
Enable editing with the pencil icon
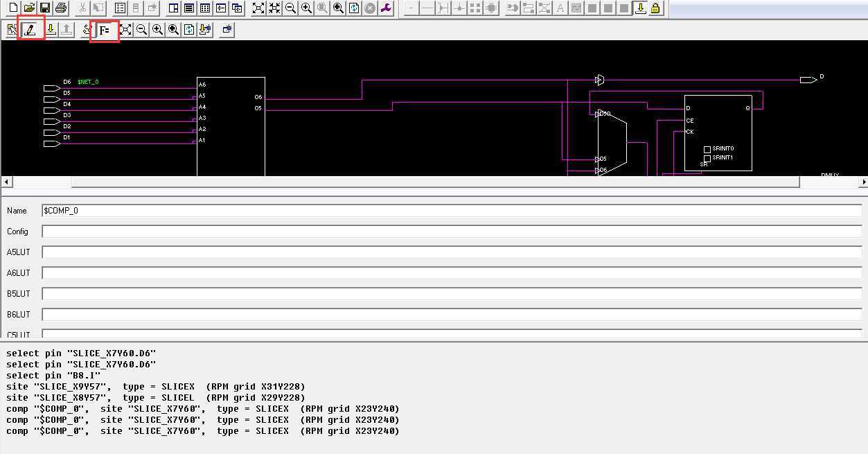tap(30, 30)
